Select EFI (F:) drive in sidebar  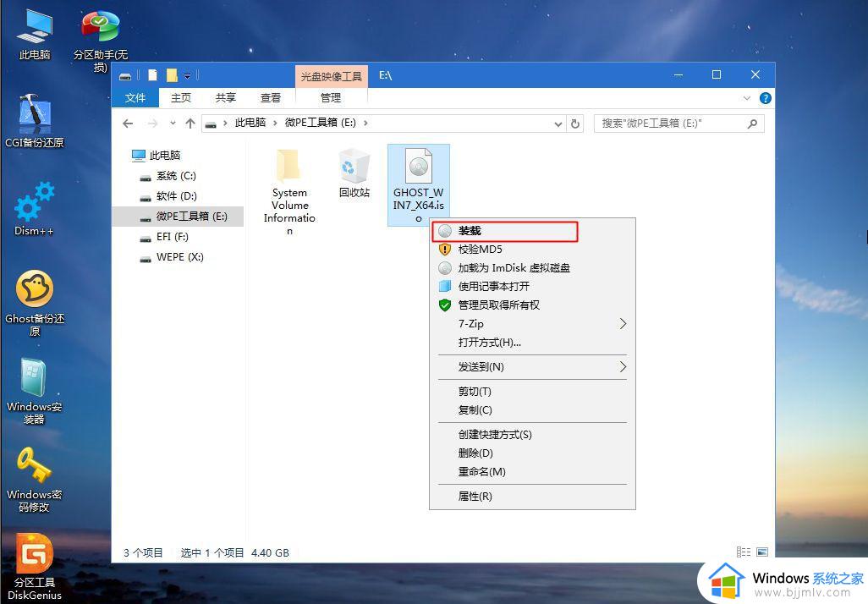point(164,237)
